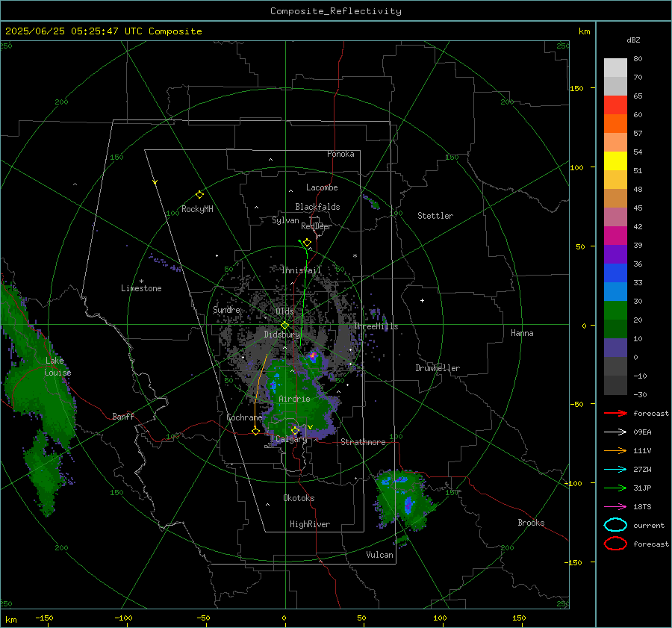Click the Hanna city label

pyautogui.click(x=522, y=333)
